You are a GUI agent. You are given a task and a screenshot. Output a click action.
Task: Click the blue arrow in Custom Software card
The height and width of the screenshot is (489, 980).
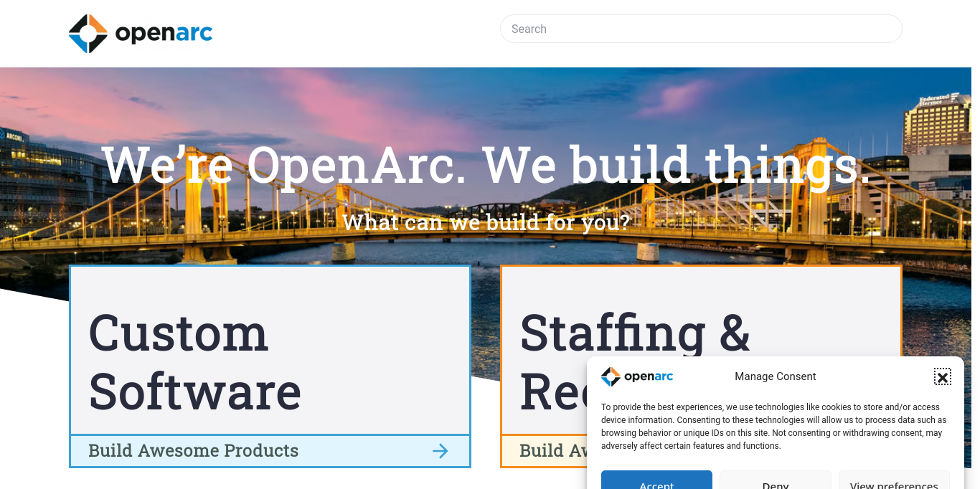(x=440, y=451)
